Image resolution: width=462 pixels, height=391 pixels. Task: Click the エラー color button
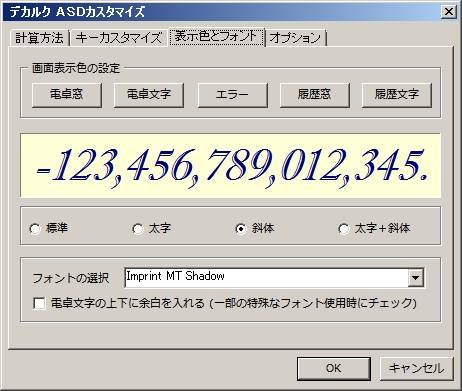[x=232, y=95]
